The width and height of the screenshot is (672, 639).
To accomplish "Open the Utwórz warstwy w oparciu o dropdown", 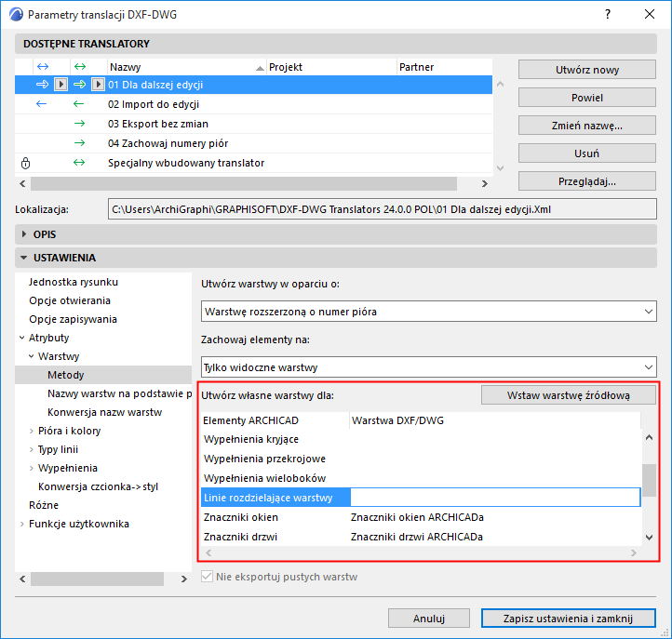I will (428, 312).
